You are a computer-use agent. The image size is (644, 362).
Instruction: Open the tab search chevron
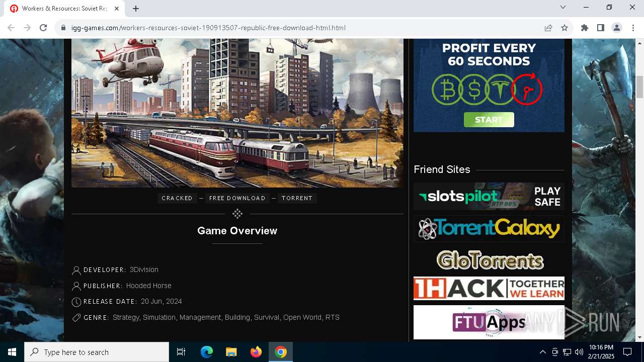(563, 7)
